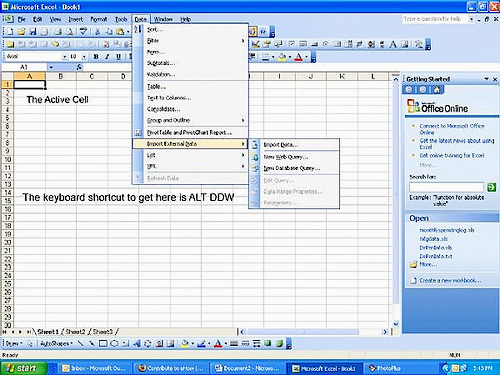Choose Text to Columns menu entry

(191, 98)
